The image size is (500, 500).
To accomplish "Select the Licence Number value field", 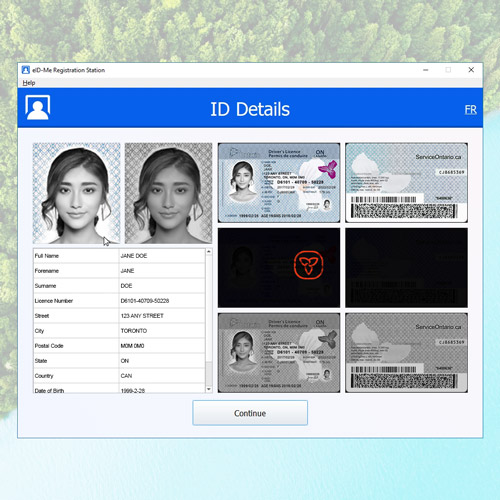I will coord(162,301).
